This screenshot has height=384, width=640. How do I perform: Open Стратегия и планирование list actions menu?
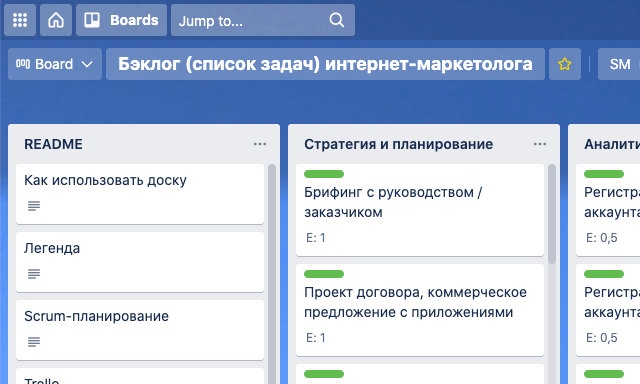coord(540,144)
